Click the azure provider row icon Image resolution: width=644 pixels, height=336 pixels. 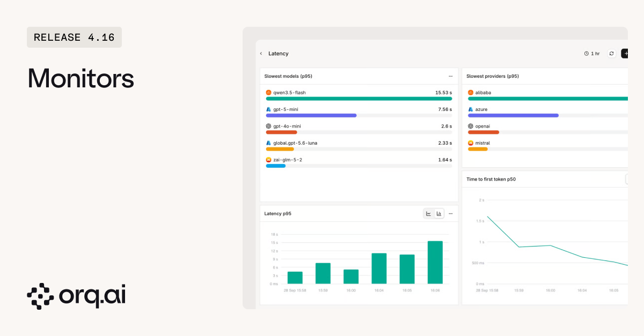pos(471,109)
